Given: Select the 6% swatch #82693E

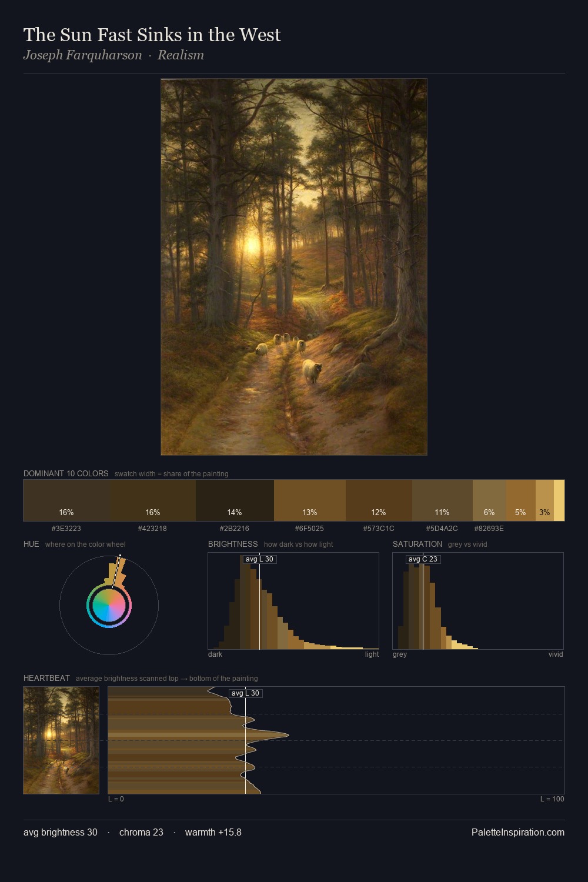Looking at the screenshot, I should [x=489, y=500].
